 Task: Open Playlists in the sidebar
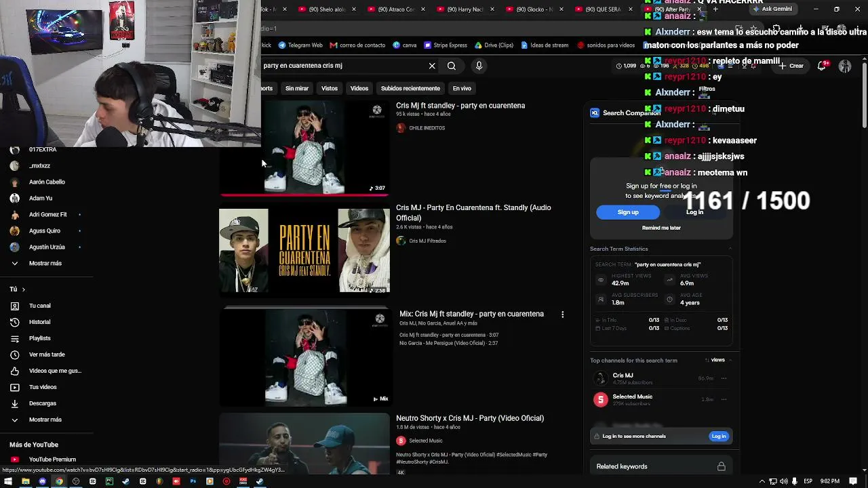click(39, 338)
